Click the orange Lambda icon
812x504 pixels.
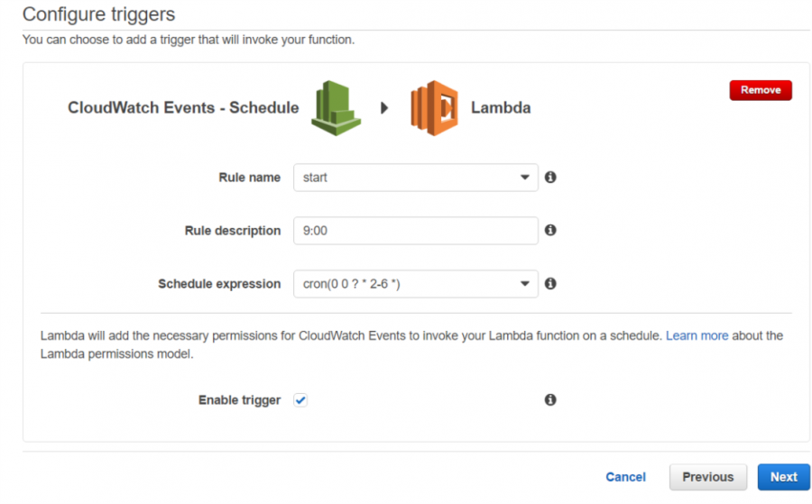tap(434, 108)
